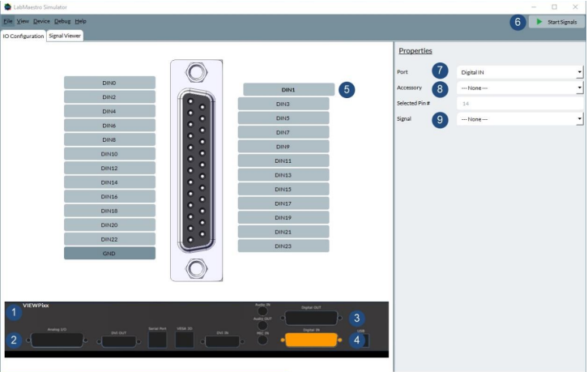
Task: Expand the Signal dropdown
Action: click(519, 119)
